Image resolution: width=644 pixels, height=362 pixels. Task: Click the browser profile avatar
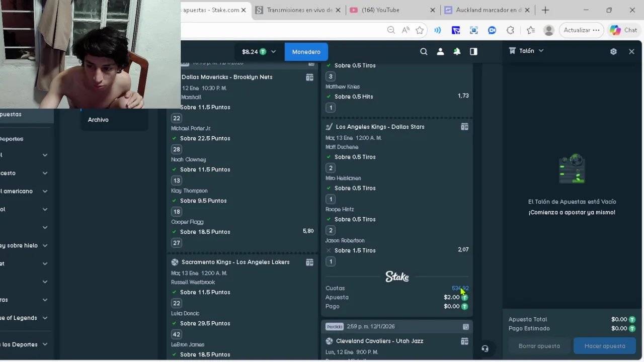[x=549, y=30]
